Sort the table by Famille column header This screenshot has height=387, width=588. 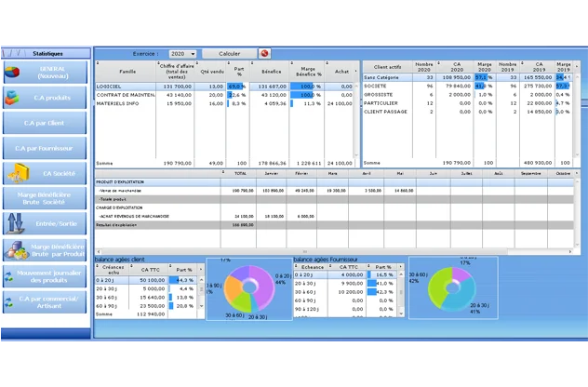127,71
